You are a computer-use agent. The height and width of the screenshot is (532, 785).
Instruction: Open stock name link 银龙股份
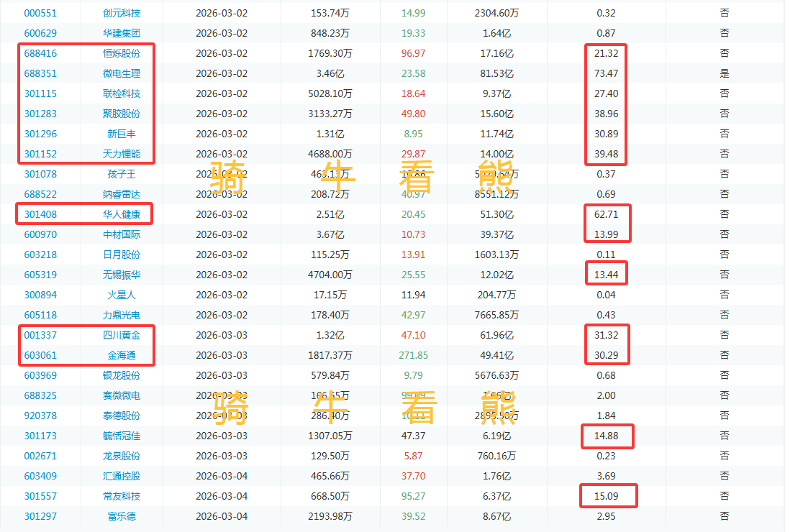122,375
